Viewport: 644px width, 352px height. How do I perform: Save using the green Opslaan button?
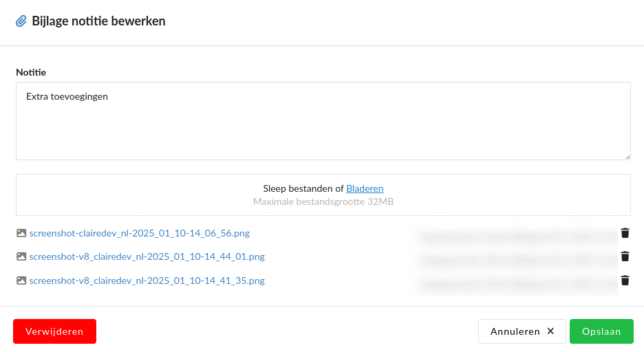601,331
